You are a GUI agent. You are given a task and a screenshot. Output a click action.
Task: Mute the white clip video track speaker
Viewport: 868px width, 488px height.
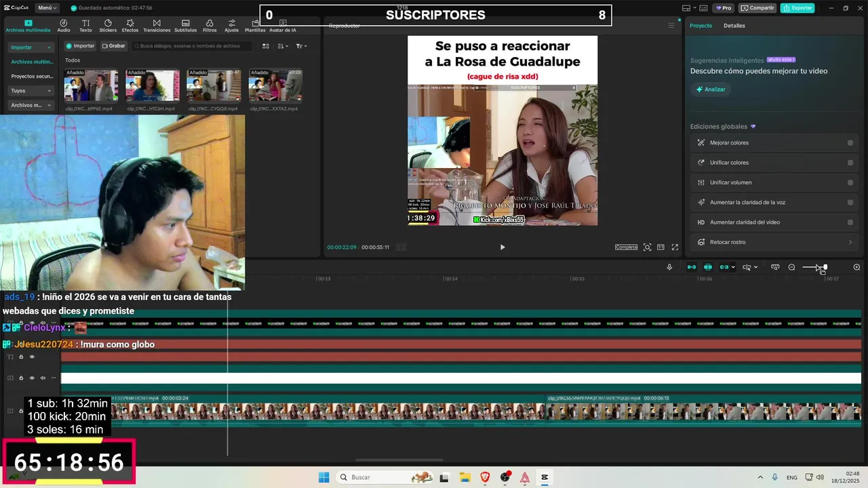coord(43,378)
